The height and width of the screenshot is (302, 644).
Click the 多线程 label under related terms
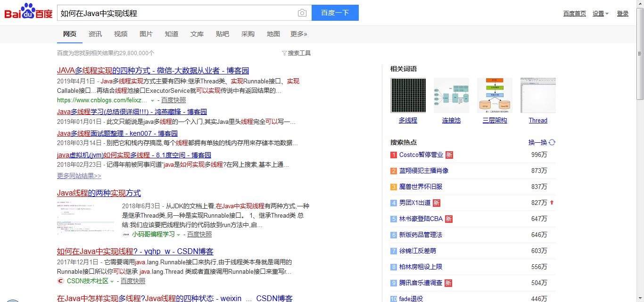(408, 121)
